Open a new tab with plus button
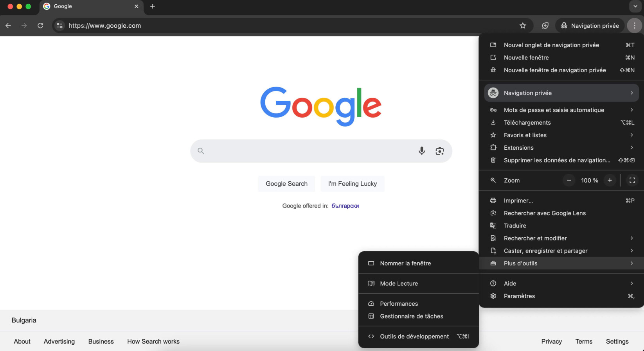Image resolution: width=644 pixels, height=351 pixels. 153,6
